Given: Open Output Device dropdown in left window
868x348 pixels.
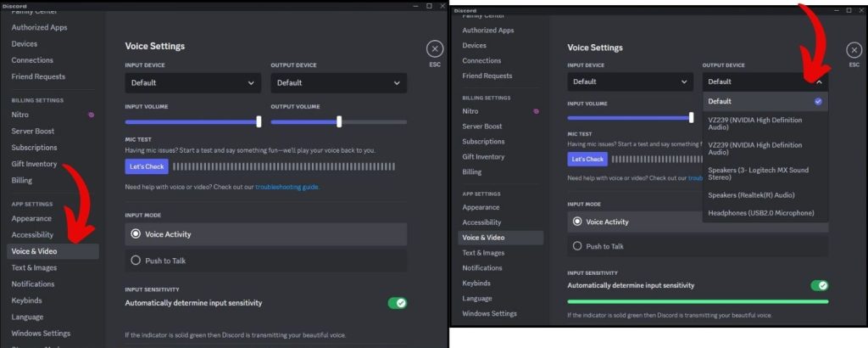Looking at the screenshot, I should pos(339,83).
